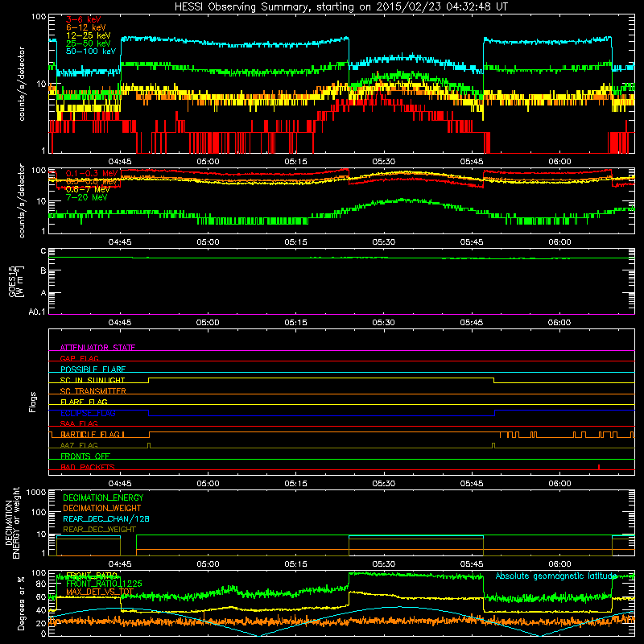Click the DECIMATION_ENERGY legend entry

[103, 497]
